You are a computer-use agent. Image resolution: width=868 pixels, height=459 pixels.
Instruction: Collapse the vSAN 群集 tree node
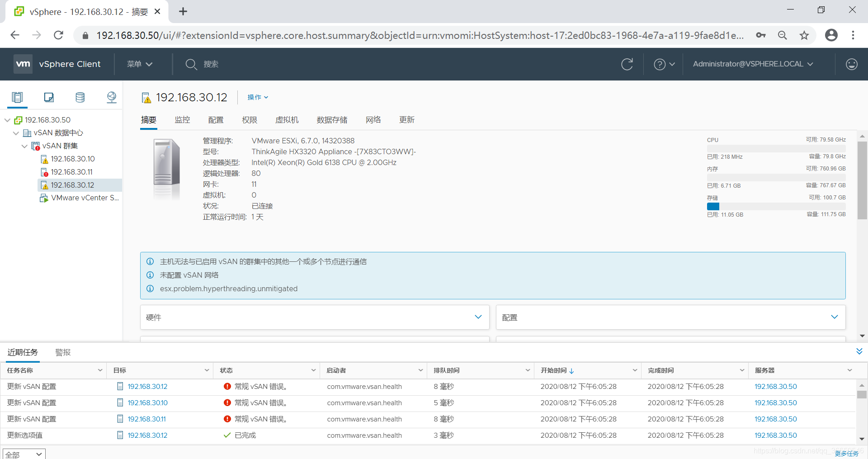24,146
